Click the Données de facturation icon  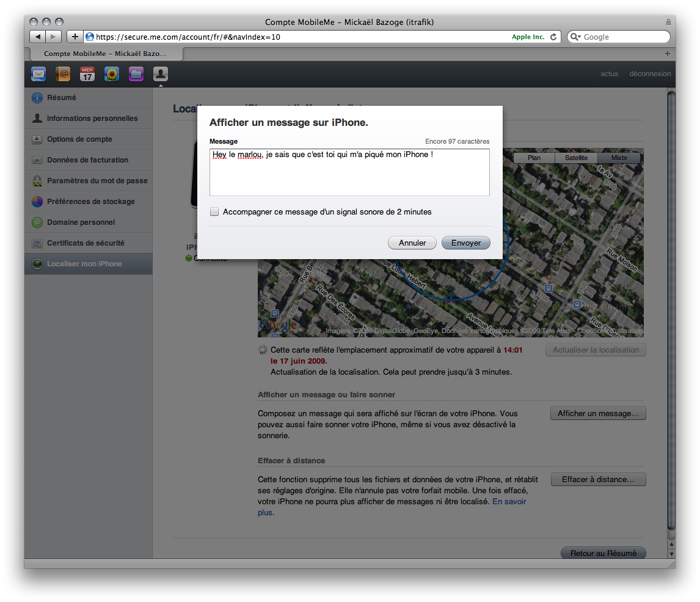click(x=37, y=160)
